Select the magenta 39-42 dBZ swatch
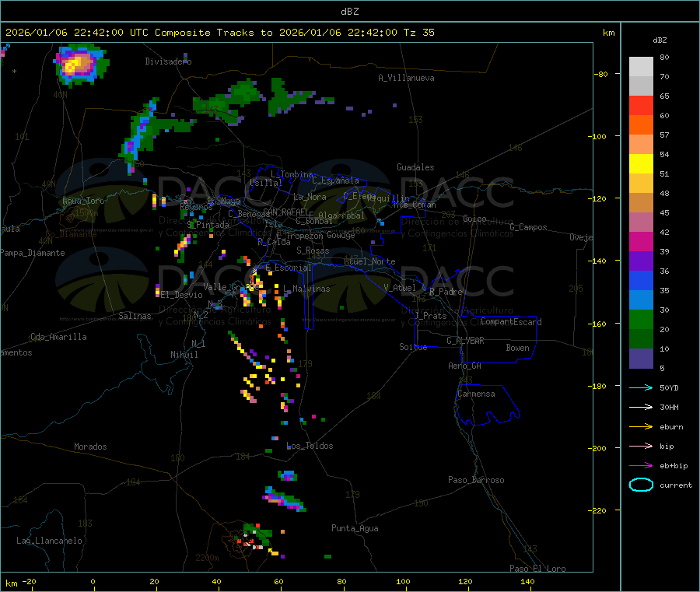The image size is (700, 592). [641, 241]
